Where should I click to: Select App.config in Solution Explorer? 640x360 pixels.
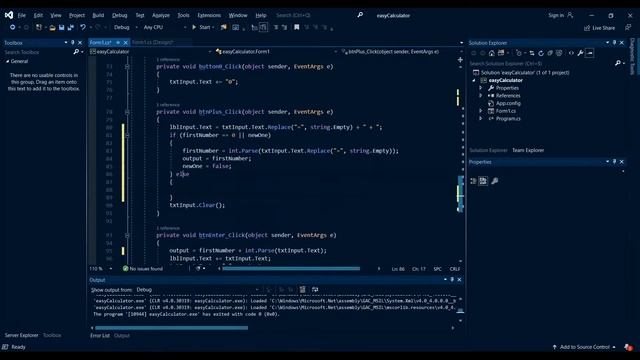pos(508,103)
